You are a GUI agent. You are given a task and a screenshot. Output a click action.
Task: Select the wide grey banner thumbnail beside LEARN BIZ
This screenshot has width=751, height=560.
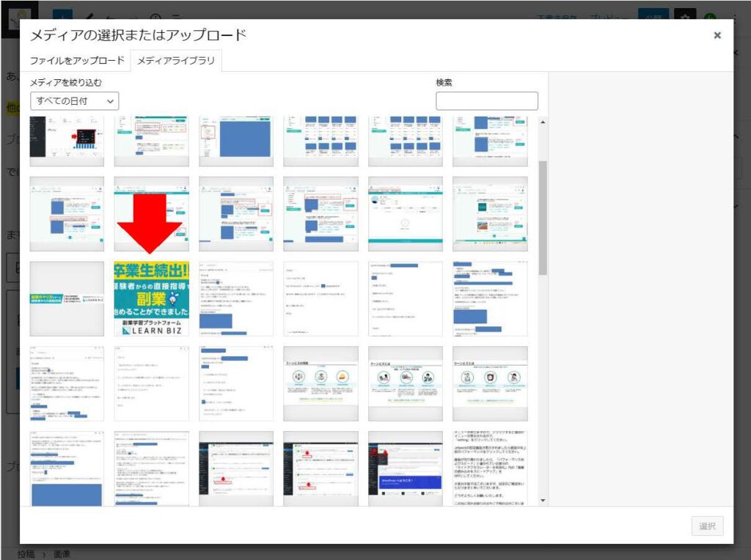[x=67, y=298]
